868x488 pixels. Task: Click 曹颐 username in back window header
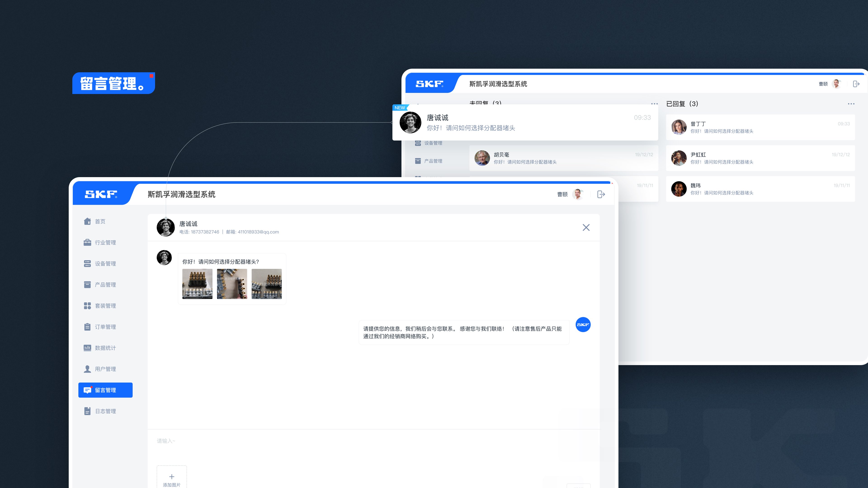point(823,84)
